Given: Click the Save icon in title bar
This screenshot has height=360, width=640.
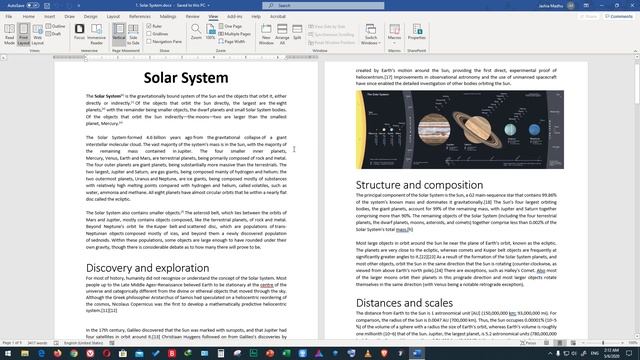Looking at the screenshot, I should pyautogui.click(x=47, y=6).
